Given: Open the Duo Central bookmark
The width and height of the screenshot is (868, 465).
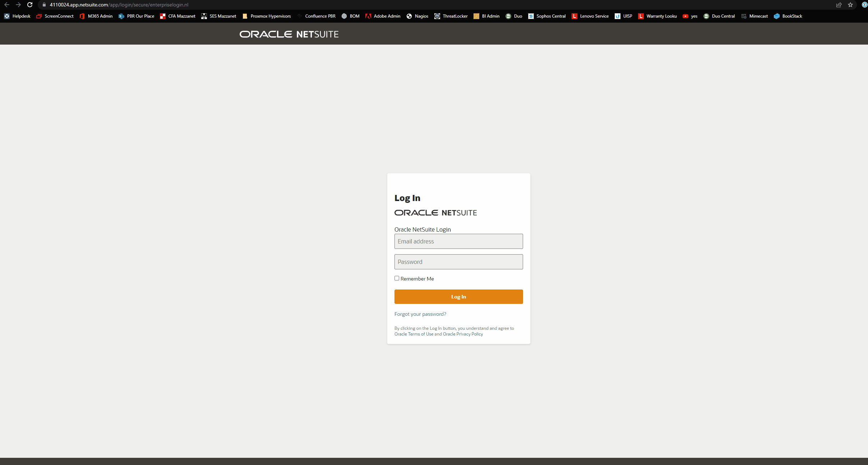Looking at the screenshot, I should coord(719,16).
